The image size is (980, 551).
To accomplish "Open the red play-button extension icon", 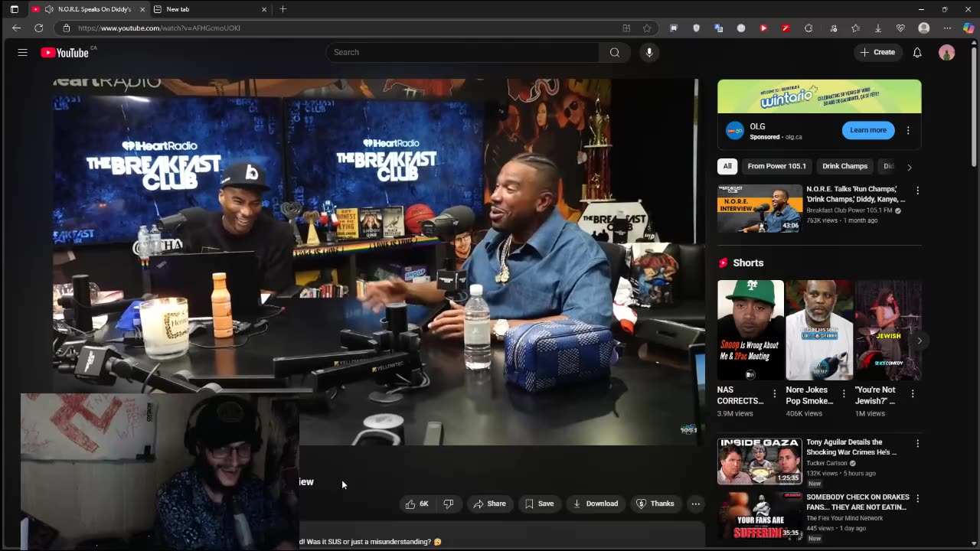I will 763,28.
